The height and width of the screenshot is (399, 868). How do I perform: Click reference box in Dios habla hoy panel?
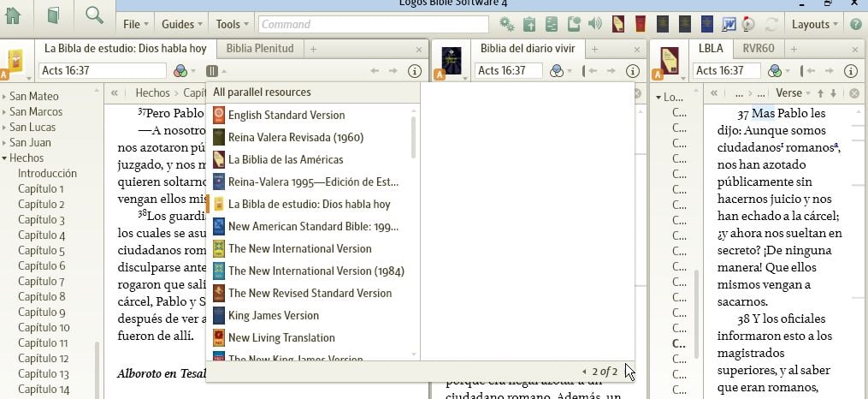[103, 71]
